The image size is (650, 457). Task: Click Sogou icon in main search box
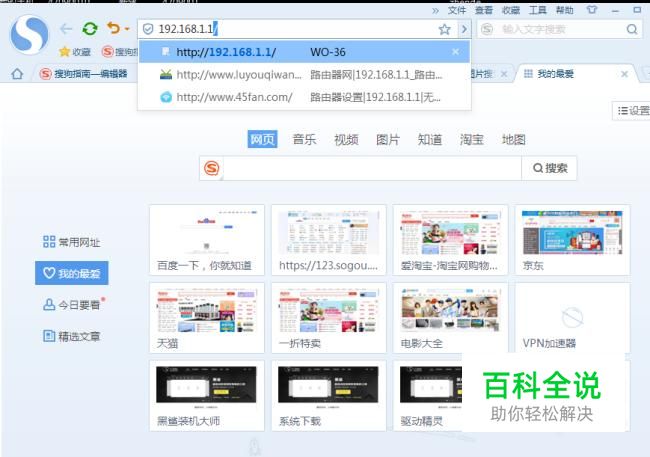(212, 168)
